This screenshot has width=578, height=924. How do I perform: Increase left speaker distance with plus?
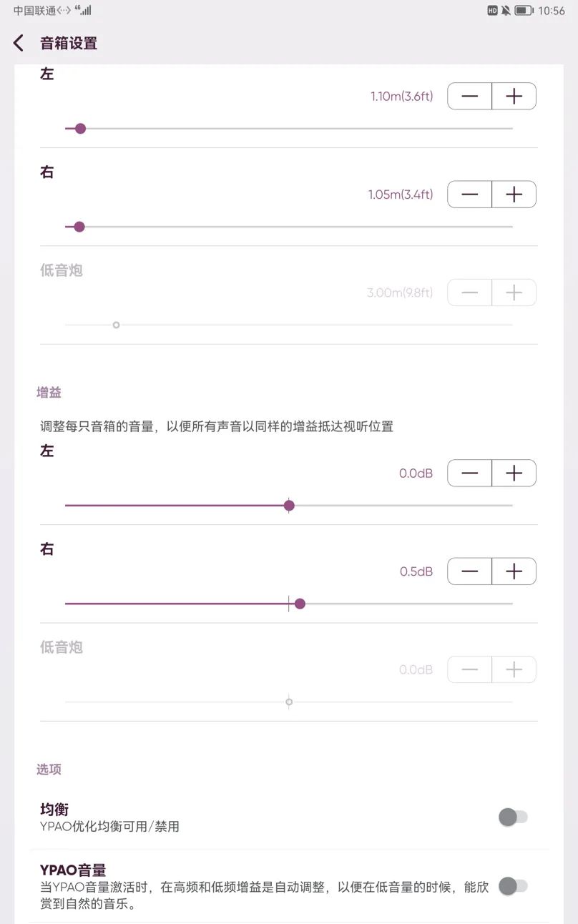click(x=514, y=97)
